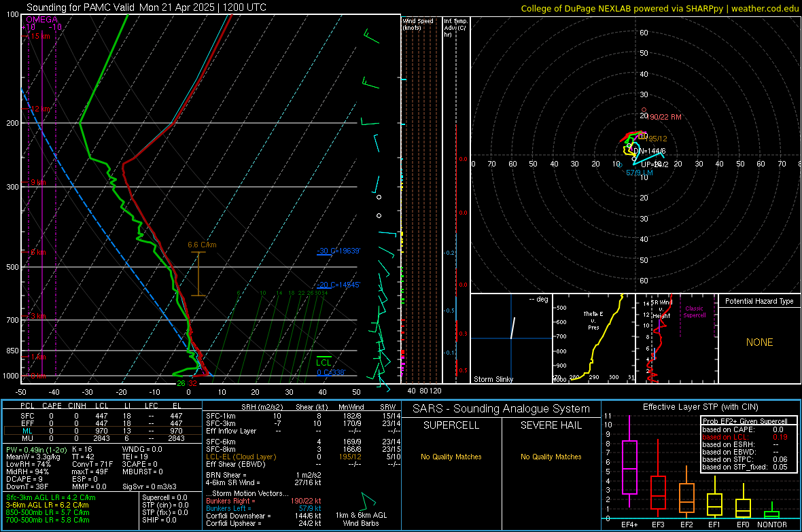The height and width of the screenshot is (532, 802).
Task: Click the orange '6.6 C/km' lapse rate label
Action: tap(202, 245)
